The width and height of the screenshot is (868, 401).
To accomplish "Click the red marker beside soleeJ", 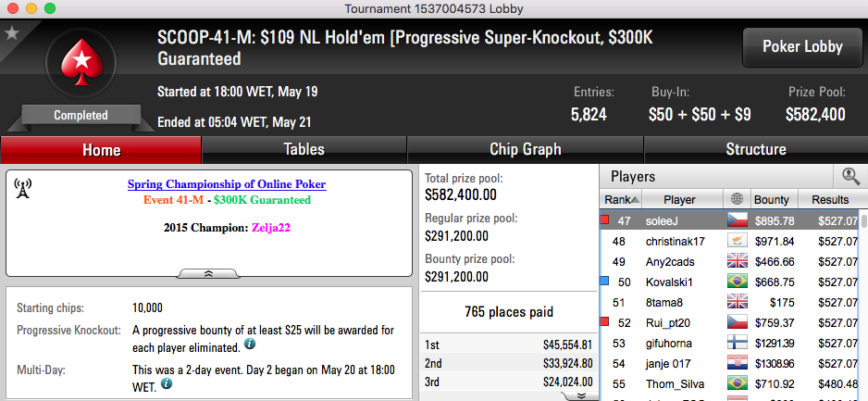I will click(605, 219).
